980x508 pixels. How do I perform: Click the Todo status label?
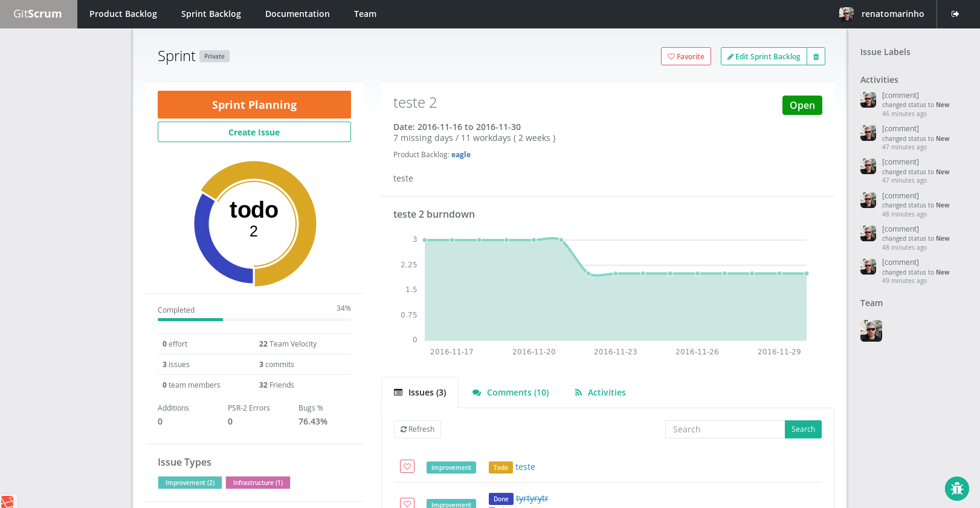pos(501,467)
